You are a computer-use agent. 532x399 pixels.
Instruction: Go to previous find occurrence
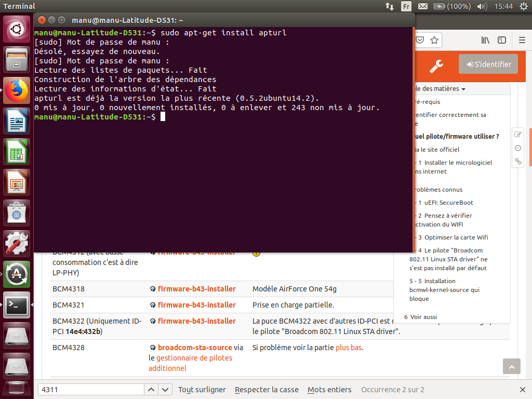click(x=151, y=390)
